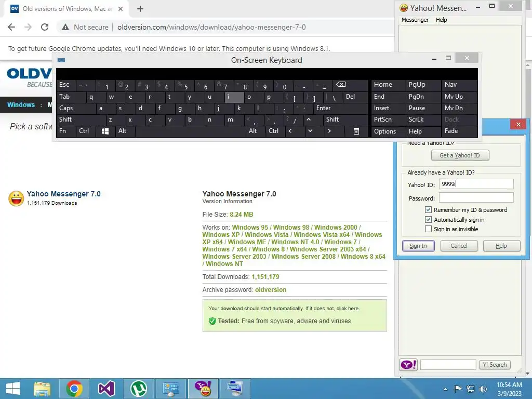
Task: Open File Explorer from taskbar
Action: [x=42, y=389]
